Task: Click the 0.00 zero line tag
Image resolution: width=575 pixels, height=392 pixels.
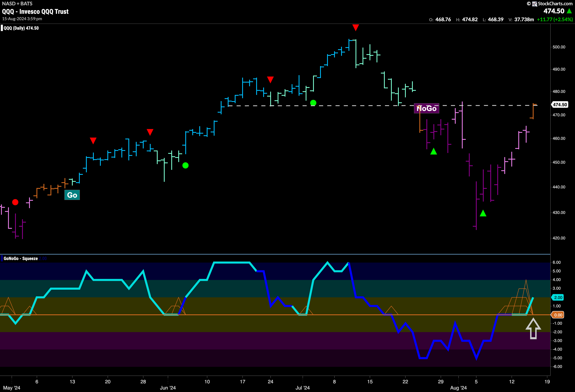Action: pyautogui.click(x=558, y=315)
